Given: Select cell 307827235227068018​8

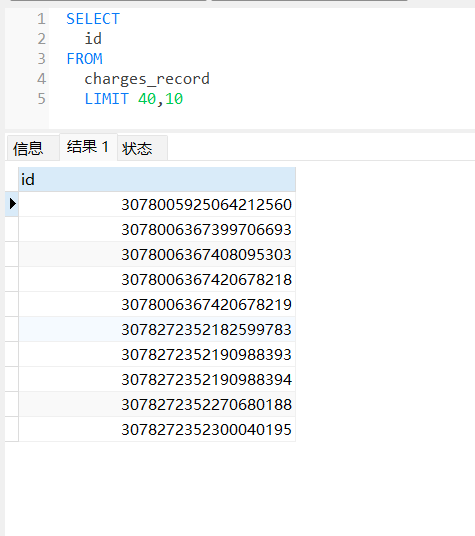Looking at the screenshot, I should coord(157,404).
